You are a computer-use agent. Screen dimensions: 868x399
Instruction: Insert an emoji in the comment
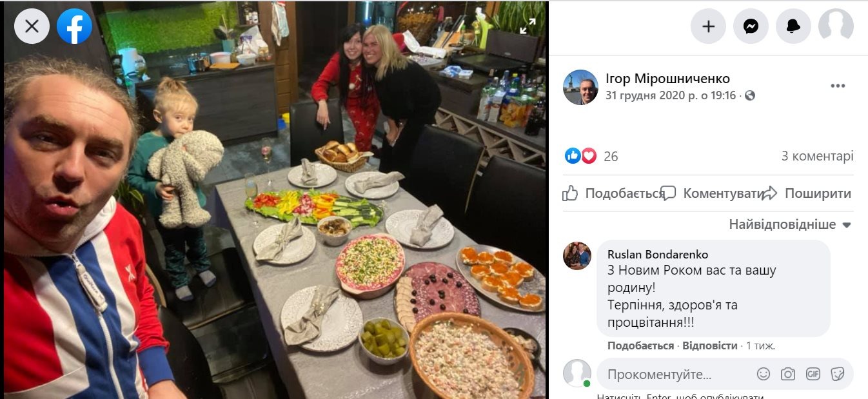(x=763, y=374)
